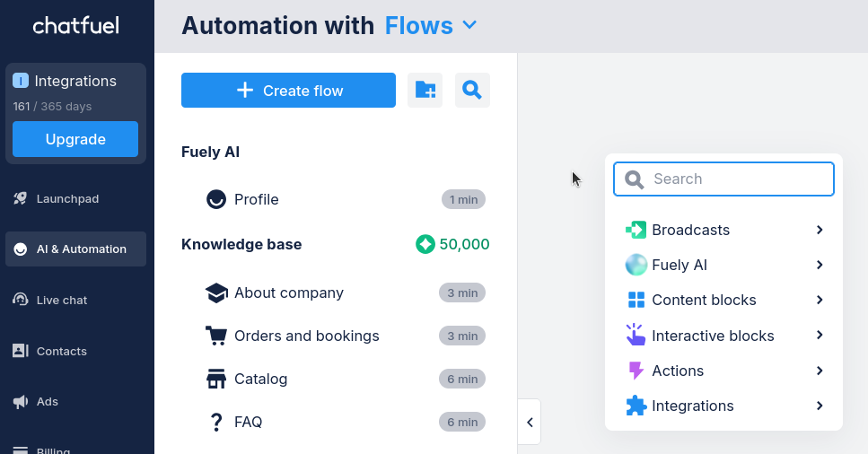Open the Profile item under Fuely AI
Screen dimensions: 868x454
click(x=257, y=199)
